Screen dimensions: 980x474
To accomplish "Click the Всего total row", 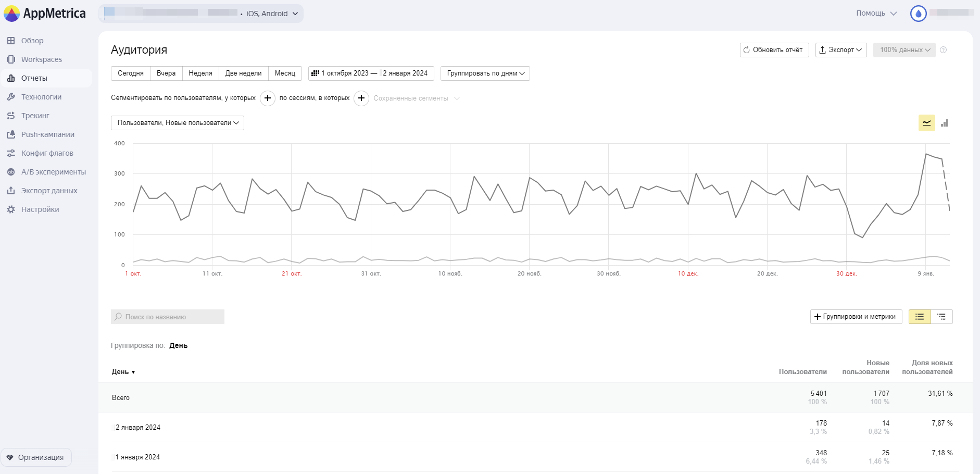I will click(x=535, y=397).
